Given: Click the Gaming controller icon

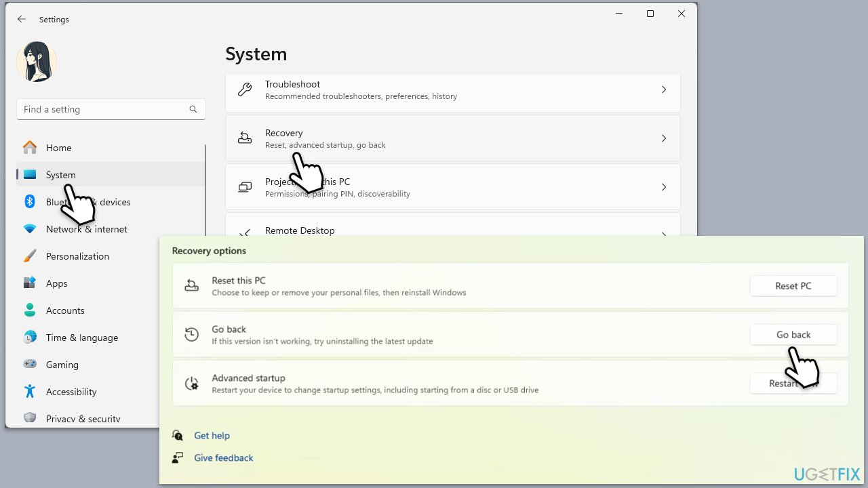Looking at the screenshot, I should 30,364.
